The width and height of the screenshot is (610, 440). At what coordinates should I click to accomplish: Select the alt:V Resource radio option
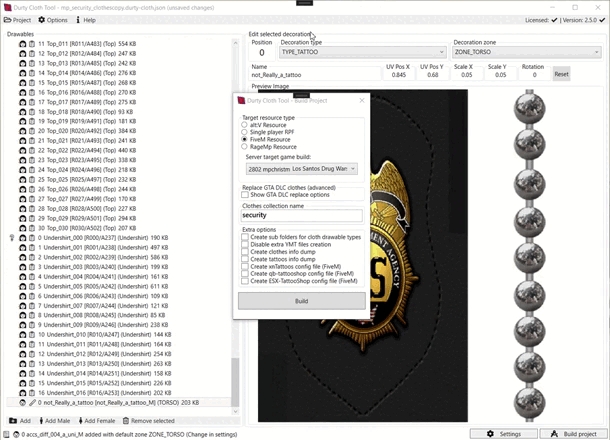[x=245, y=125]
